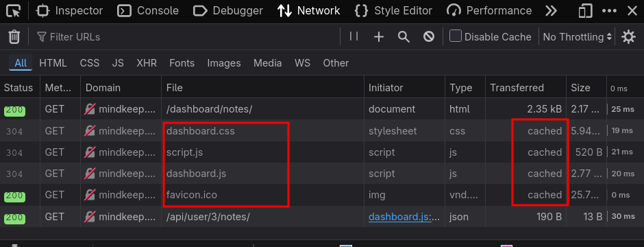The height and width of the screenshot is (247, 644).
Task: Sort by the Size column header
Action: click(586, 88)
